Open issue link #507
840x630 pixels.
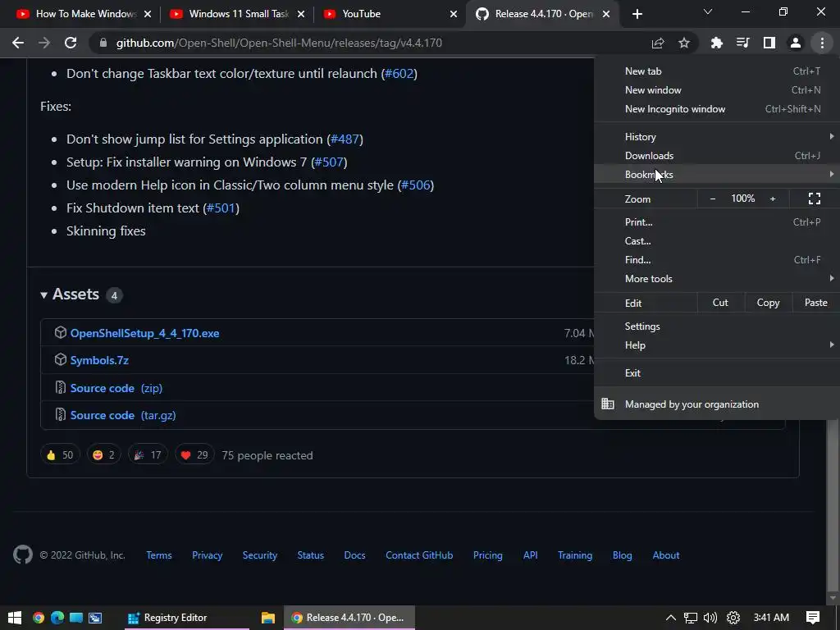pyautogui.click(x=329, y=162)
